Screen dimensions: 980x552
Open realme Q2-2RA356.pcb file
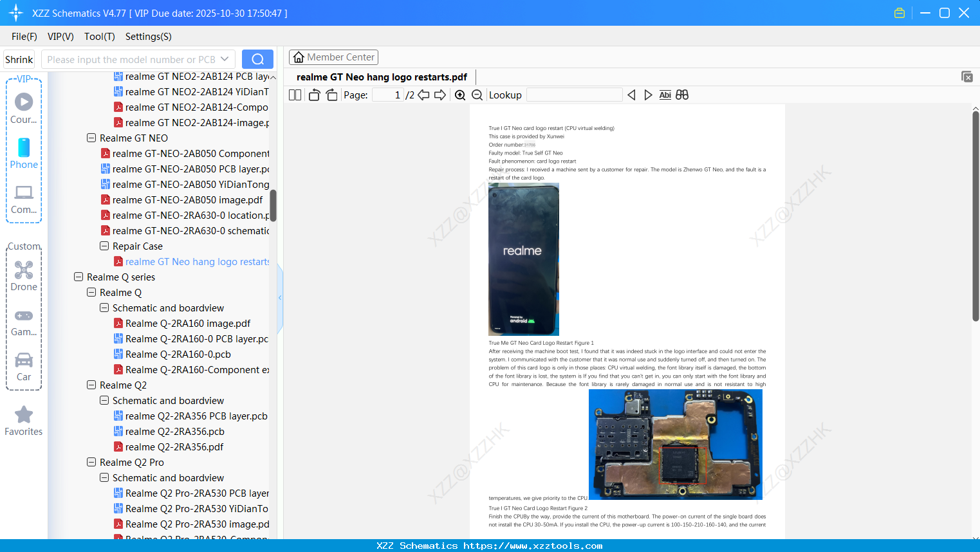[x=175, y=432]
